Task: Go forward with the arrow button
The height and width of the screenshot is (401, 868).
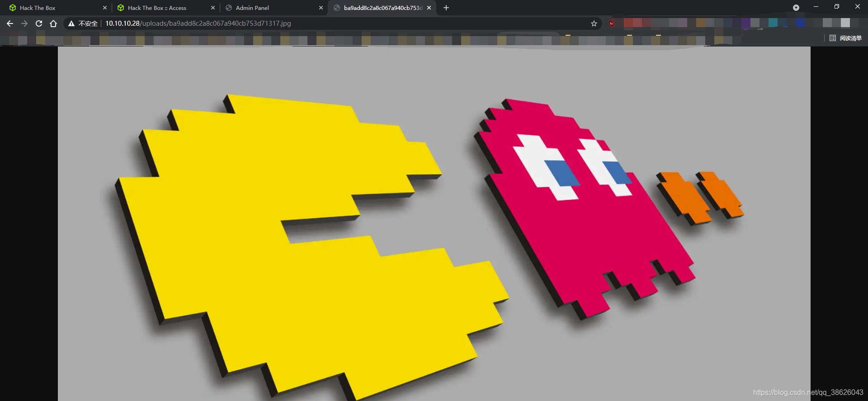Action: coord(24,23)
